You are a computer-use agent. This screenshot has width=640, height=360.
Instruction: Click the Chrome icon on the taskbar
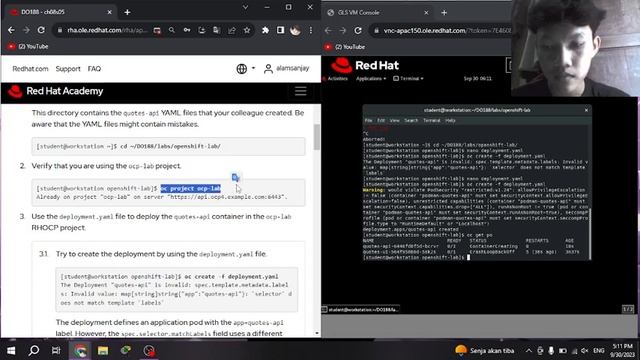[x=80, y=351]
